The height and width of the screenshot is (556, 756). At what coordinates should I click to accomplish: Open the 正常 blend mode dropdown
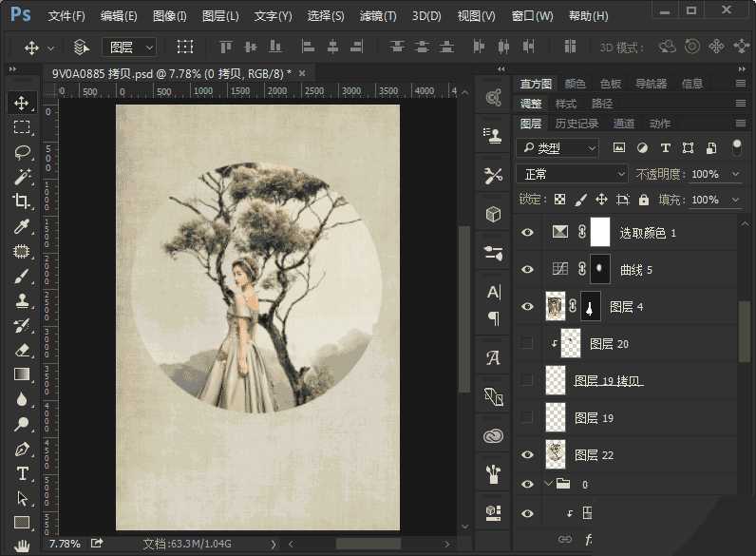(x=572, y=174)
